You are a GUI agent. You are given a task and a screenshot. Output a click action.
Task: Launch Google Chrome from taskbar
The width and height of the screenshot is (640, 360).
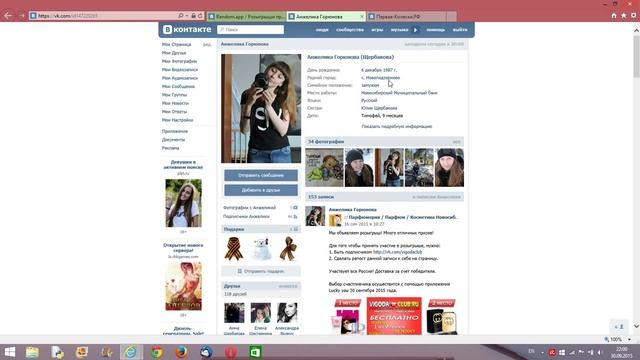click(x=156, y=352)
